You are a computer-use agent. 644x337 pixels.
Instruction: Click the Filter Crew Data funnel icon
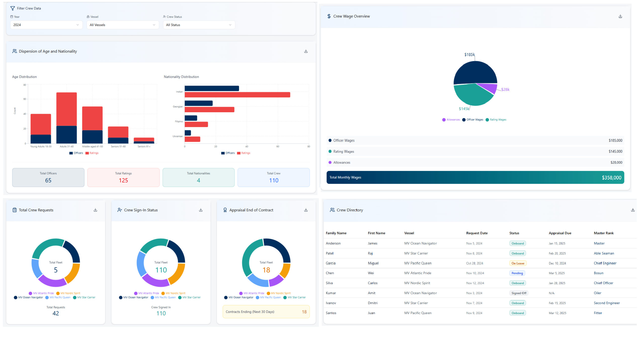pyautogui.click(x=13, y=8)
